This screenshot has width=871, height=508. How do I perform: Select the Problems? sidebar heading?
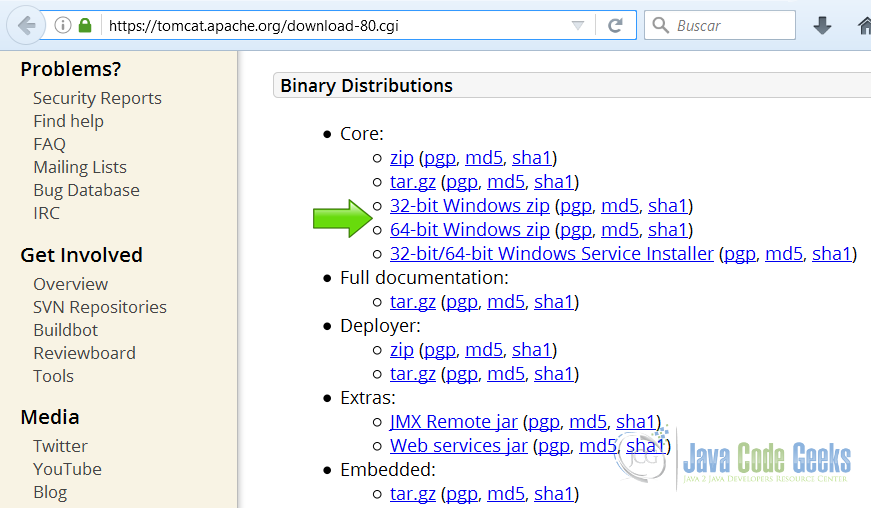(x=71, y=69)
